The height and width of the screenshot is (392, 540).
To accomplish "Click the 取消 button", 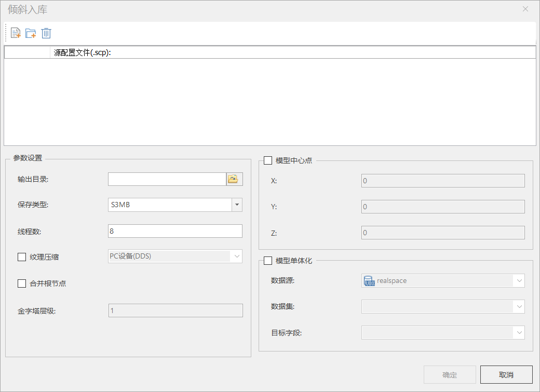I will pyautogui.click(x=506, y=375).
